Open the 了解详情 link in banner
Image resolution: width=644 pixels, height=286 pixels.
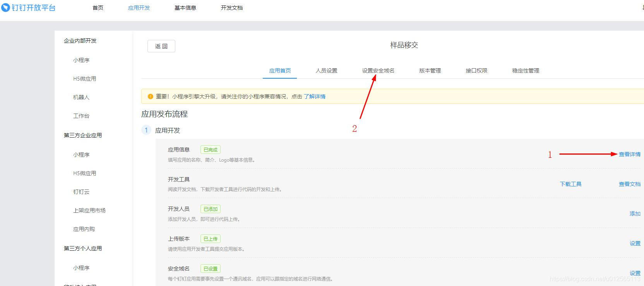pyautogui.click(x=315, y=96)
